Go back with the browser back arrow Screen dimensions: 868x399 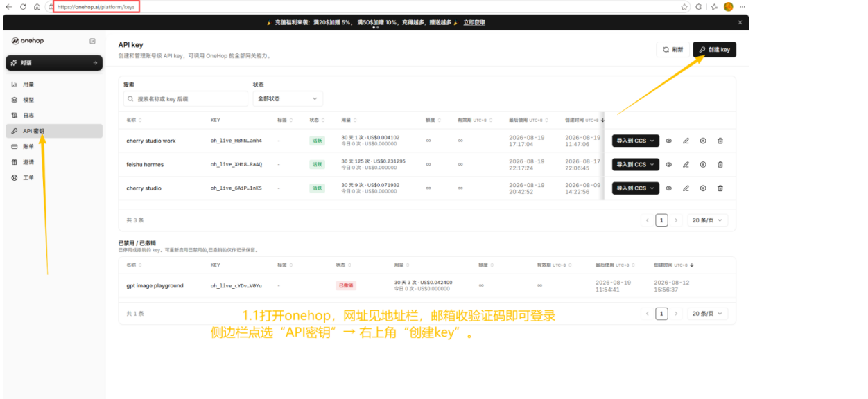[x=9, y=6]
